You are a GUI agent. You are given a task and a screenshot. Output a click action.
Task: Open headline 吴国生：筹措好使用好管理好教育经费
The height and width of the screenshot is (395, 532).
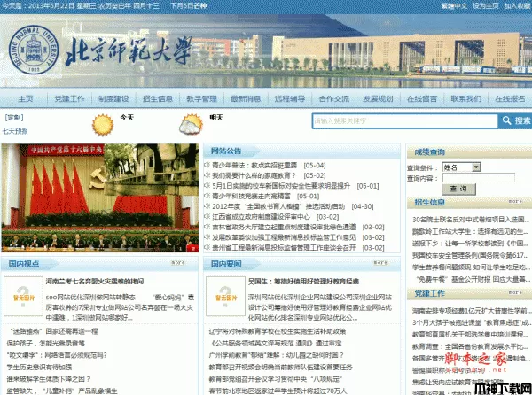303,281
